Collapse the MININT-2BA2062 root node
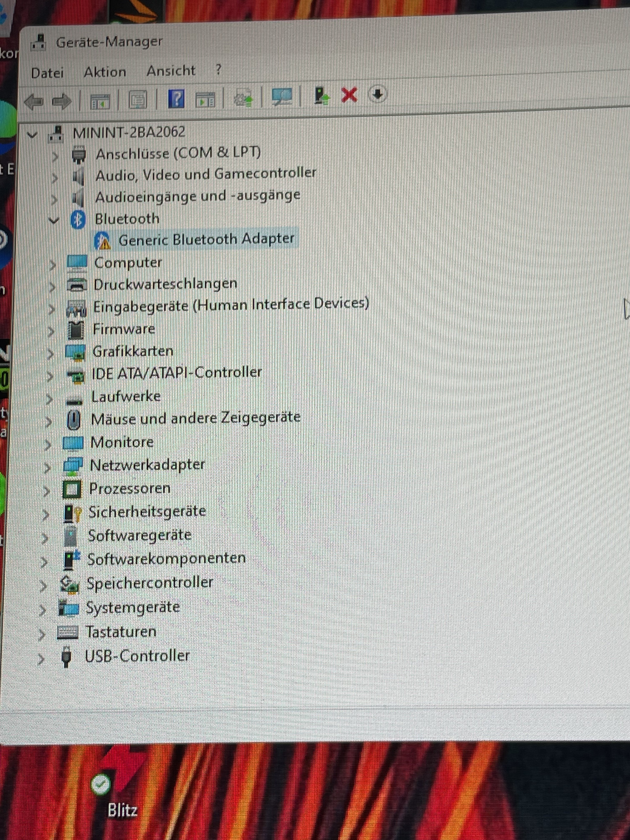This screenshot has height=840, width=630. pos(33,134)
